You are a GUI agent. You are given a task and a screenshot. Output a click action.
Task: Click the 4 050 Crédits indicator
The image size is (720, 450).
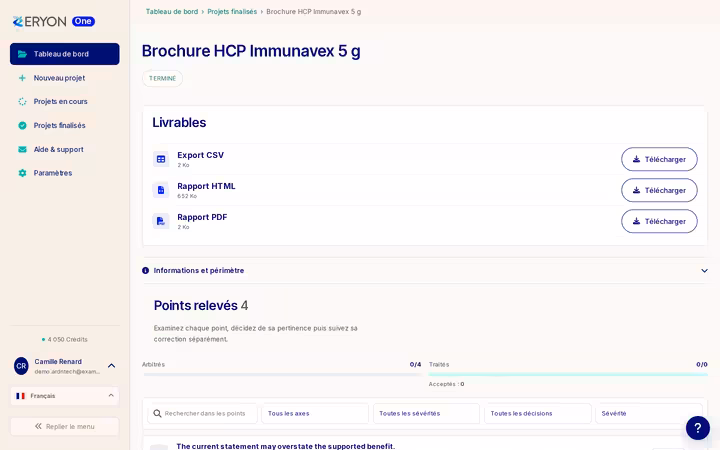click(x=65, y=339)
